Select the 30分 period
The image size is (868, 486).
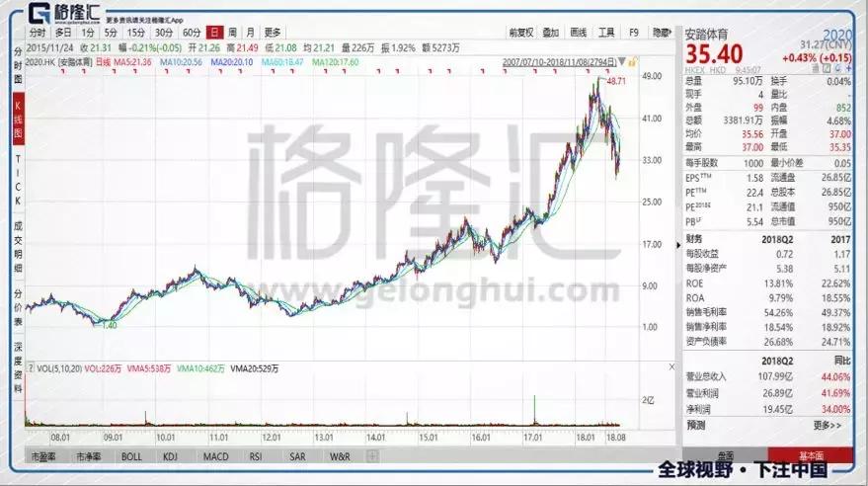(163, 33)
